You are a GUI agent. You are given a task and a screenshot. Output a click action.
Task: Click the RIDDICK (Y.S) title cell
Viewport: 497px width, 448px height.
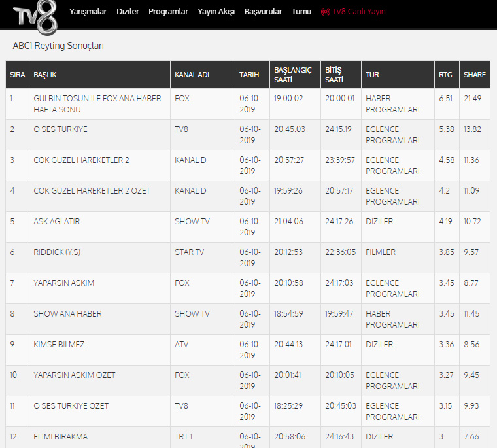pos(57,252)
